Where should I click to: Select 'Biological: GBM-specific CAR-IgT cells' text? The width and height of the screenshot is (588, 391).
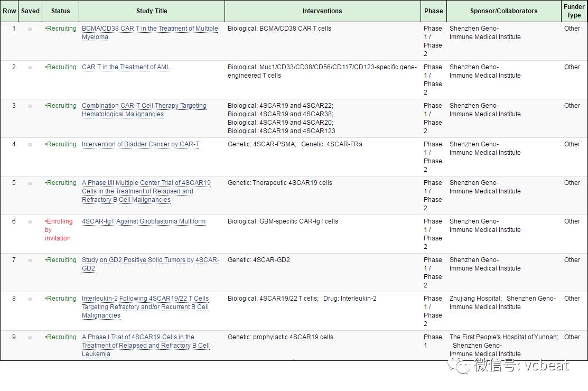tap(283, 221)
